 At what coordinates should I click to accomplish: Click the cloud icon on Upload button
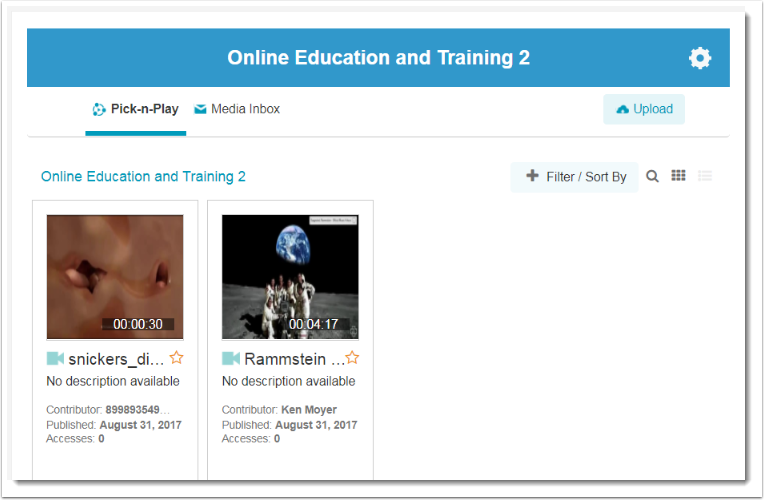coord(623,110)
